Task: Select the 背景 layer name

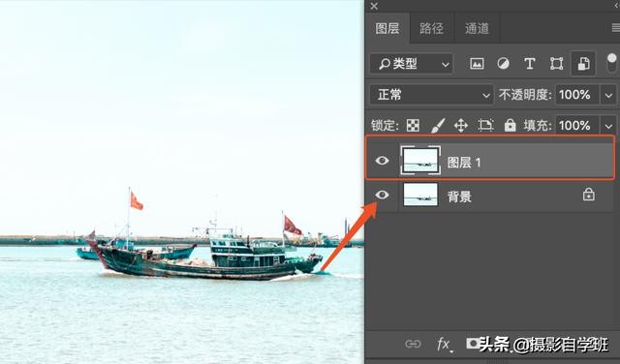Action: click(x=459, y=197)
